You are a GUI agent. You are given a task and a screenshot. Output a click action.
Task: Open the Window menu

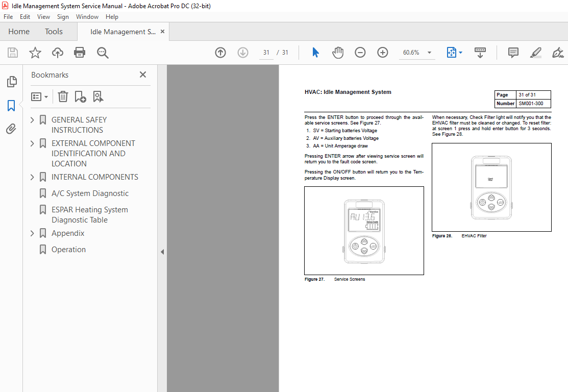coord(87,17)
